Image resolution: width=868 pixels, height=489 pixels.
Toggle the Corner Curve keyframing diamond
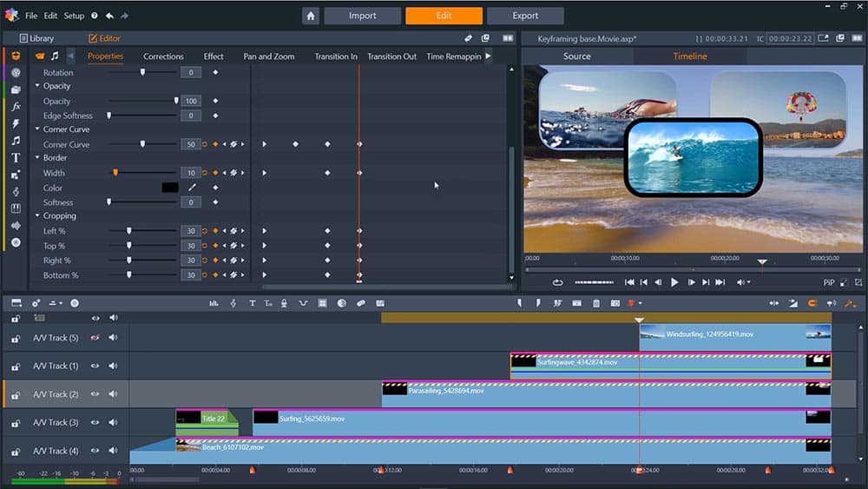point(215,144)
